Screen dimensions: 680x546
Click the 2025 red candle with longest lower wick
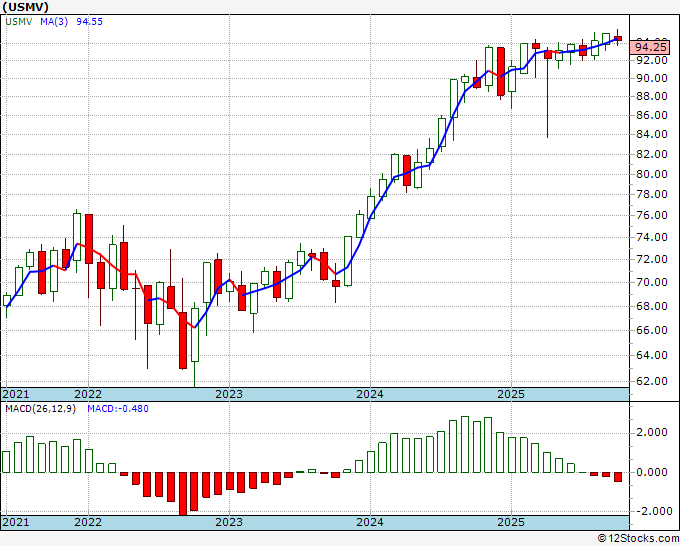tap(548, 93)
